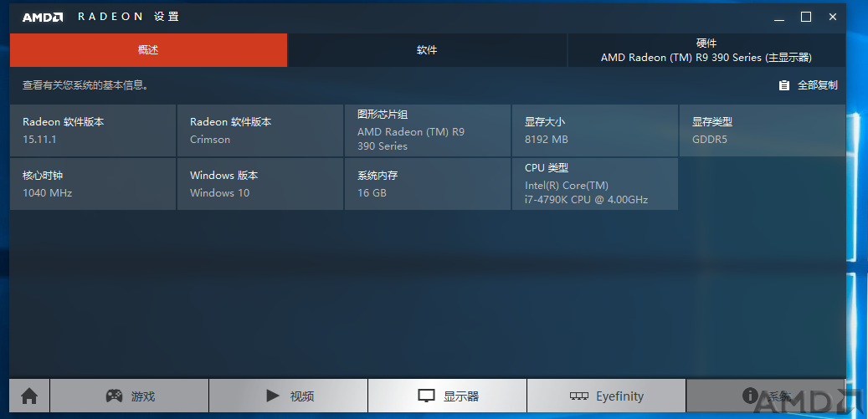This screenshot has width=868, height=419.
Task: Select the 系统内存 16 GB tile
Action: [428, 184]
